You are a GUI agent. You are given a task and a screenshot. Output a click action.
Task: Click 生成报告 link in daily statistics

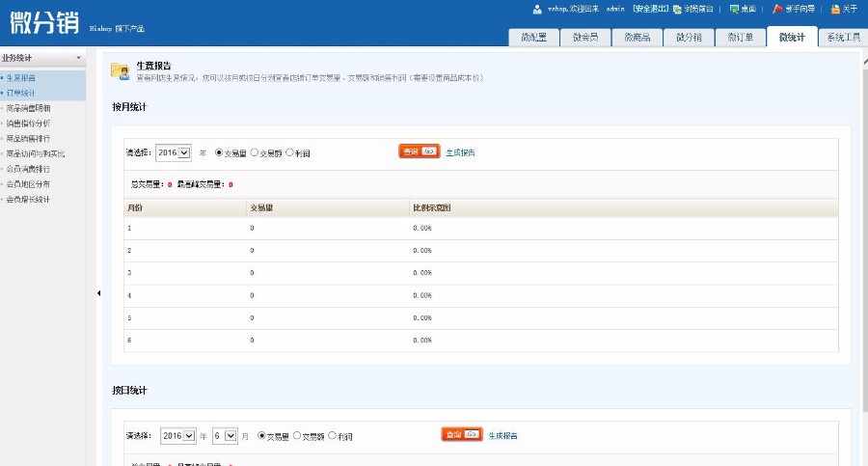[502, 435]
